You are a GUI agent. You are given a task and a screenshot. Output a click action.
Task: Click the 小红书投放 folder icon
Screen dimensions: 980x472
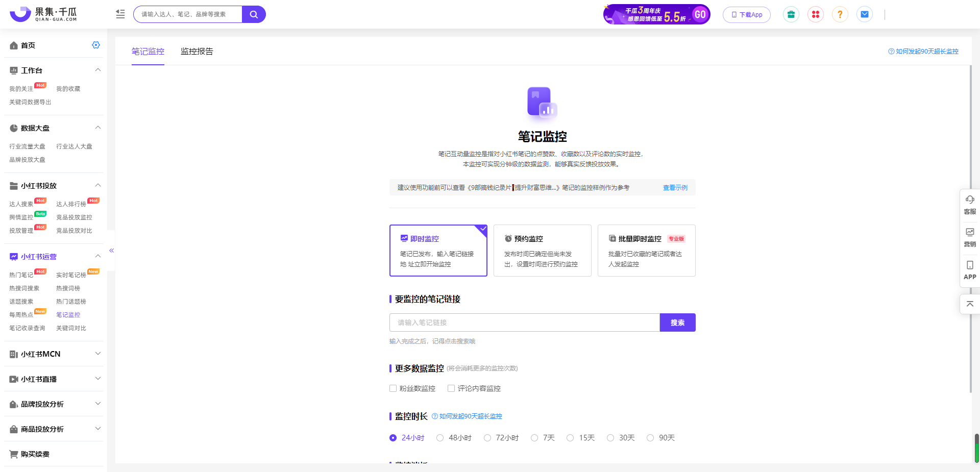pyautogui.click(x=14, y=186)
